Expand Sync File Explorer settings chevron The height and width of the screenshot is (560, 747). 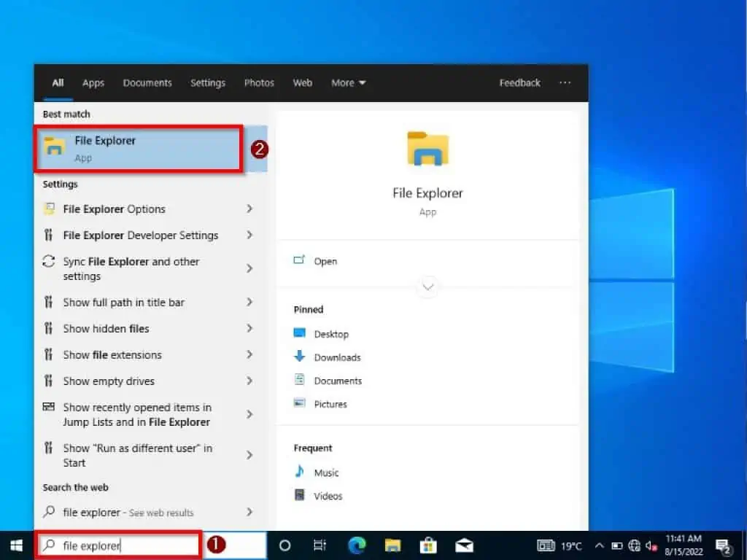pyautogui.click(x=249, y=268)
